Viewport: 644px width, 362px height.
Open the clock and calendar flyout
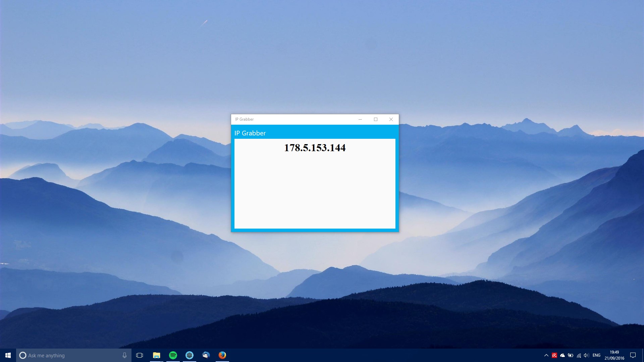click(614, 355)
